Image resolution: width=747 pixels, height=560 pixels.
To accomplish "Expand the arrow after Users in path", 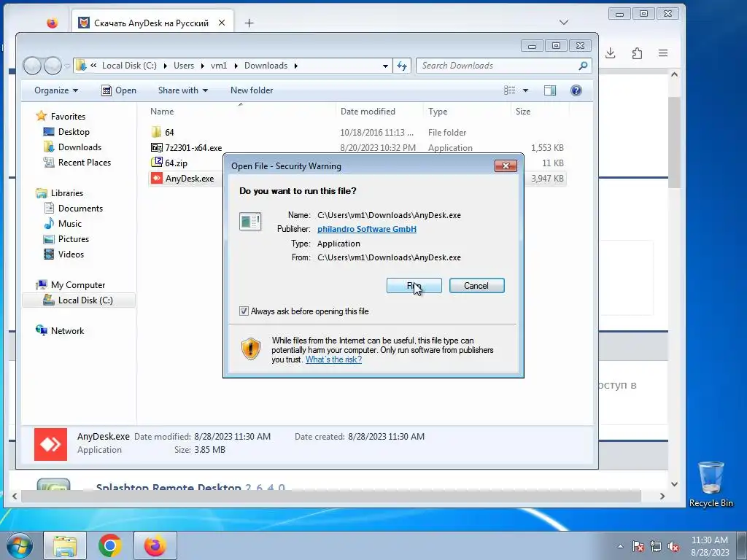I will [203, 66].
